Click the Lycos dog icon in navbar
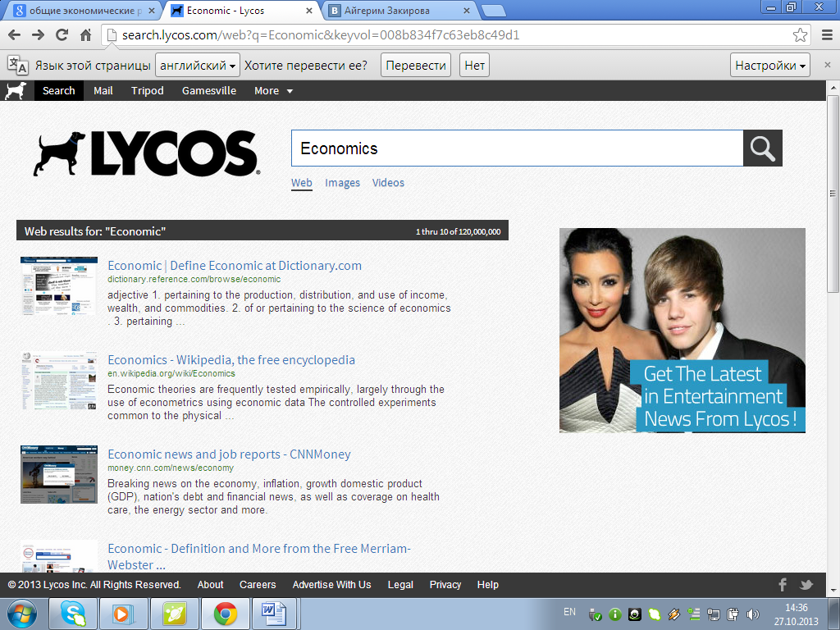The image size is (840, 630). (x=16, y=90)
